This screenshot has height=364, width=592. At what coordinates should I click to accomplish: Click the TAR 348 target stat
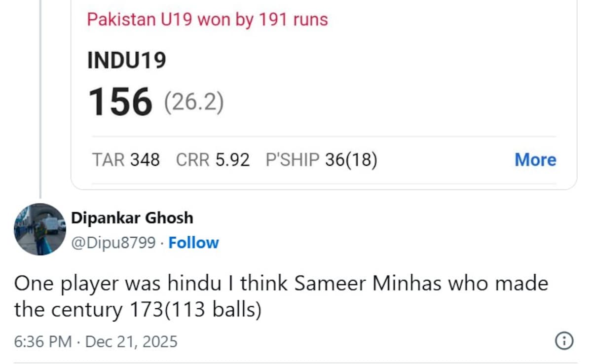click(126, 160)
